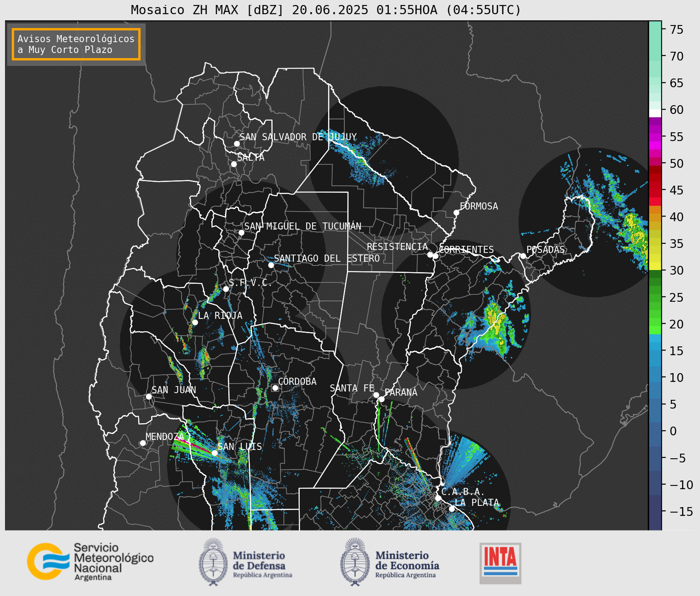
Task: Click the green 25 dBZ colorbar band
Action: (655, 298)
